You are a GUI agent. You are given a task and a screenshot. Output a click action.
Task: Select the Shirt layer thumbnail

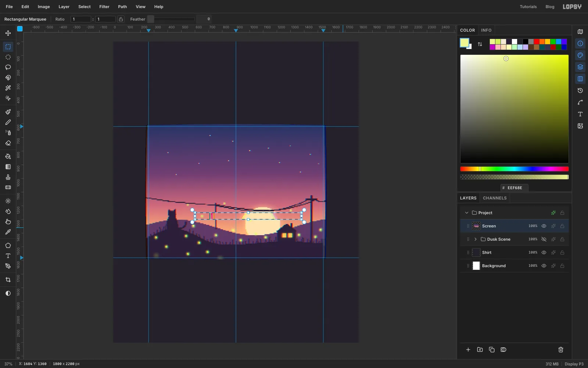point(476,252)
